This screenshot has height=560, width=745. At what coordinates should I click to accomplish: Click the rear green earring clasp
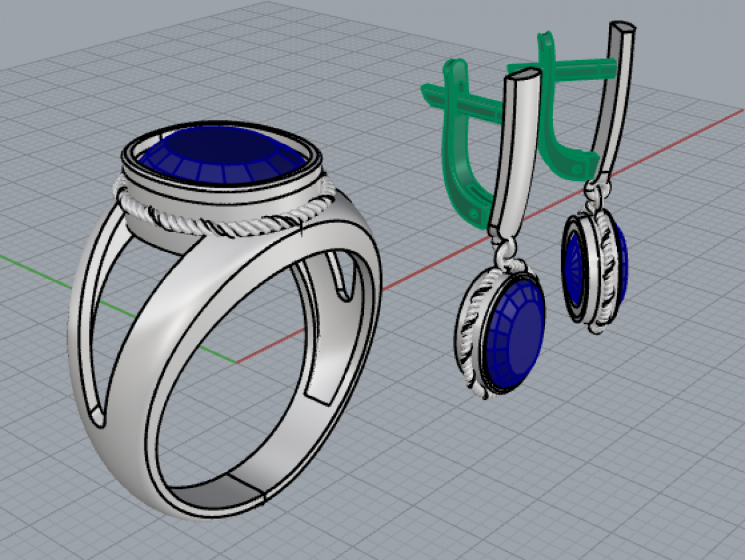(553, 112)
